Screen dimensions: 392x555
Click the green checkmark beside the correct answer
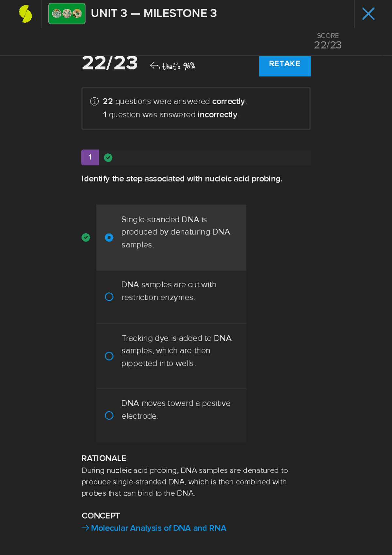(x=86, y=238)
